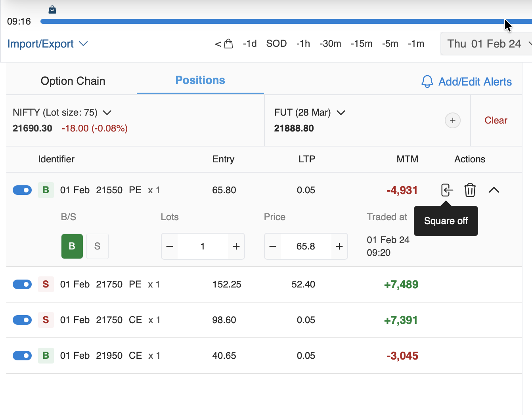Select the Positions tab
This screenshot has height=415, width=532.
(200, 80)
